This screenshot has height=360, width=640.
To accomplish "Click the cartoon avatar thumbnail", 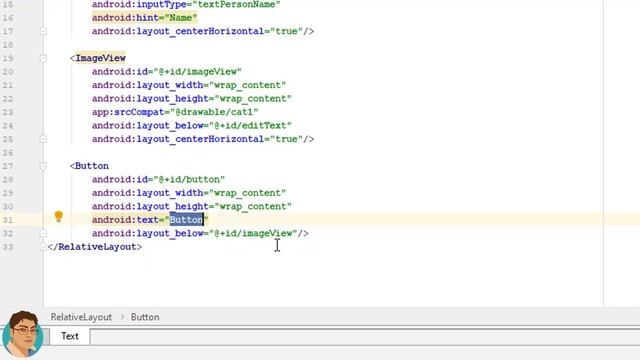I will coord(22,334).
